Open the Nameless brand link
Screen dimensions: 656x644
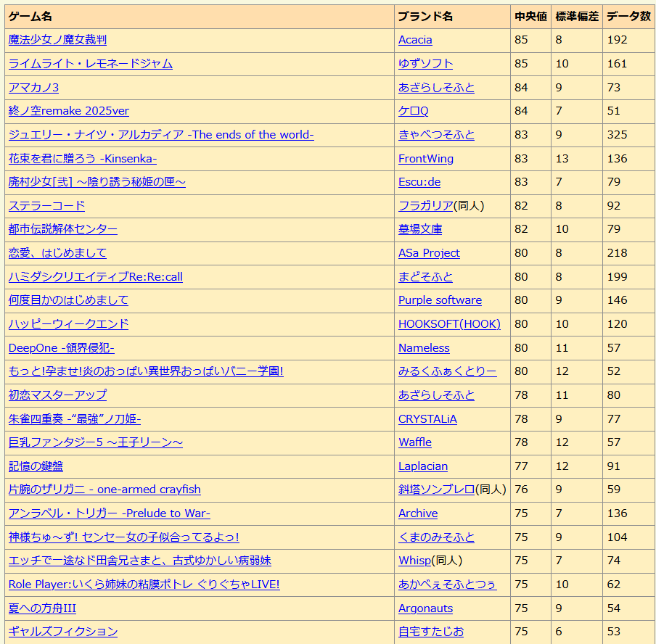[x=424, y=348]
